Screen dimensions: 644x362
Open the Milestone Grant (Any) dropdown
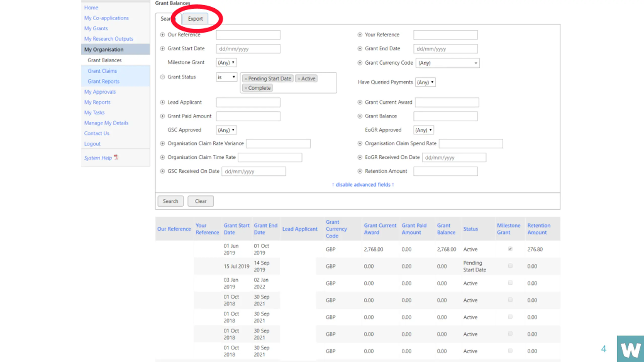click(226, 63)
